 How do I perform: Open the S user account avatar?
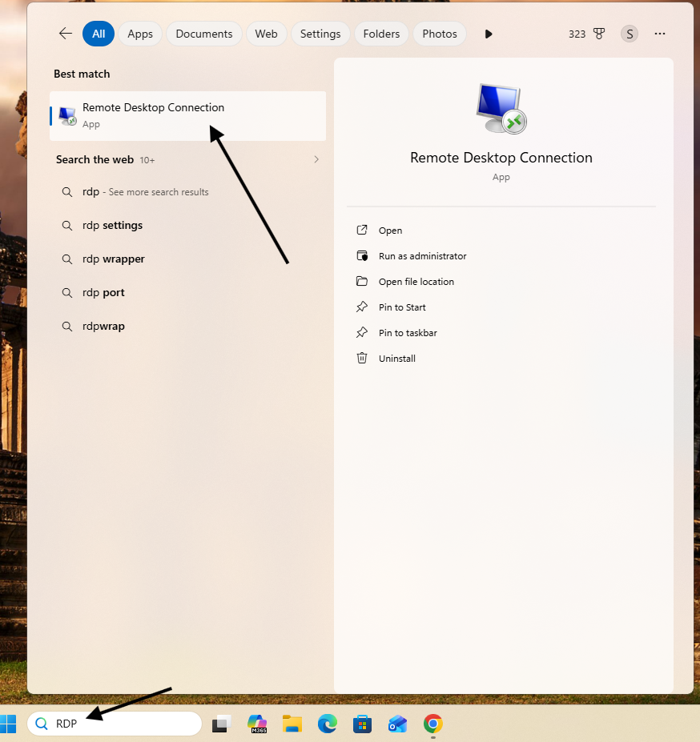point(630,34)
